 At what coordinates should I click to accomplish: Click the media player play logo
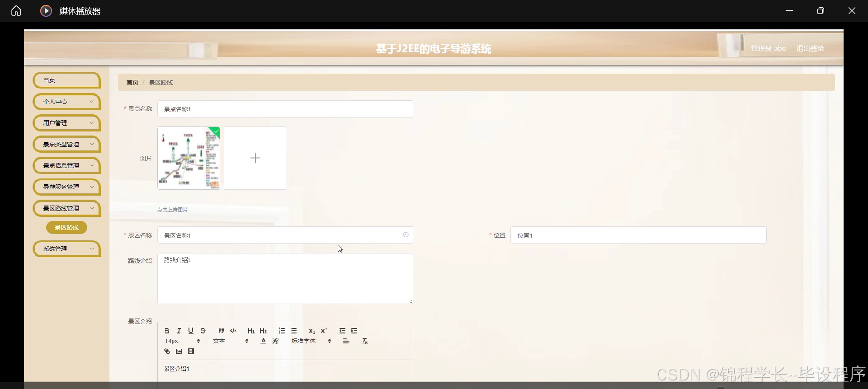pyautogui.click(x=46, y=11)
